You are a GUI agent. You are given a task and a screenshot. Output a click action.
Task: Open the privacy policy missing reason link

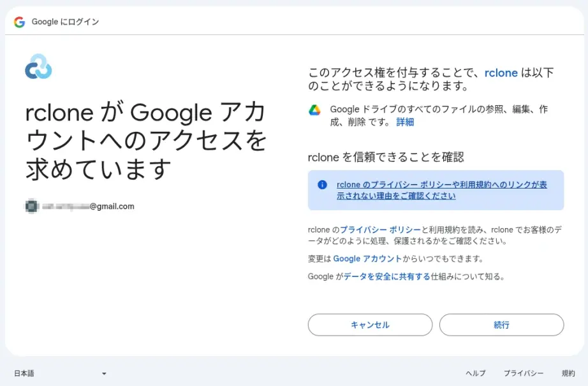pos(441,190)
